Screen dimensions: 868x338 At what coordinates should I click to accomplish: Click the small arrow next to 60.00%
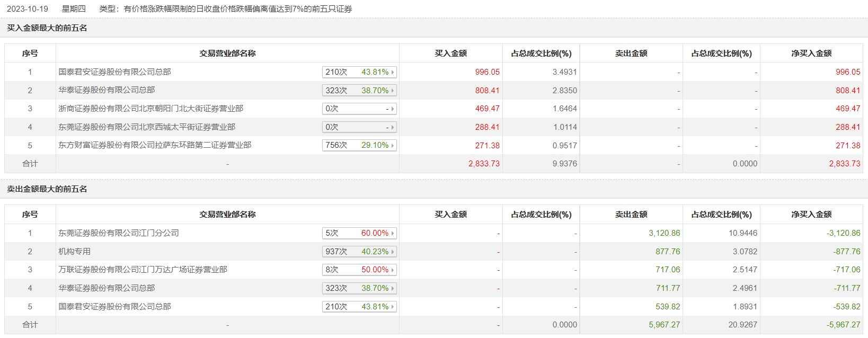click(393, 233)
